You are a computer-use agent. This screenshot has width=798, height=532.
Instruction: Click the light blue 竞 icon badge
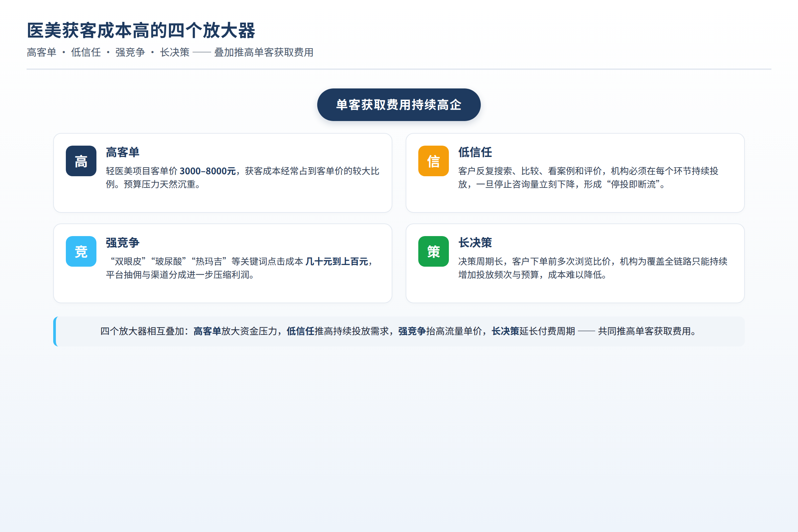click(x=81, y=251)
